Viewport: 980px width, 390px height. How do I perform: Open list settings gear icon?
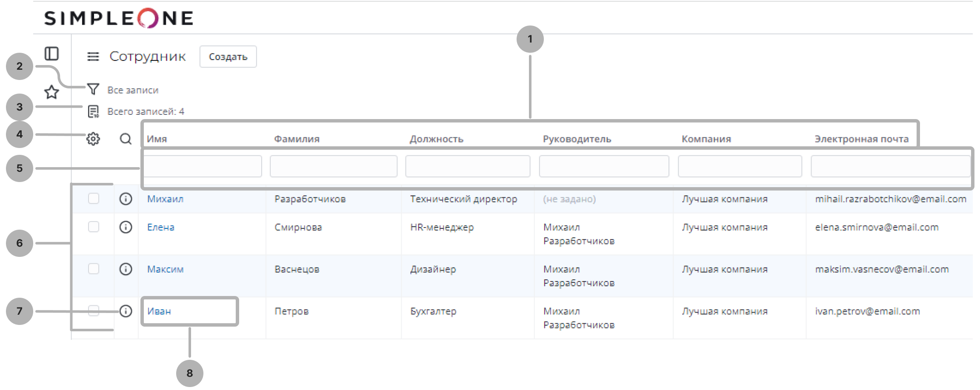pos(93,139)
